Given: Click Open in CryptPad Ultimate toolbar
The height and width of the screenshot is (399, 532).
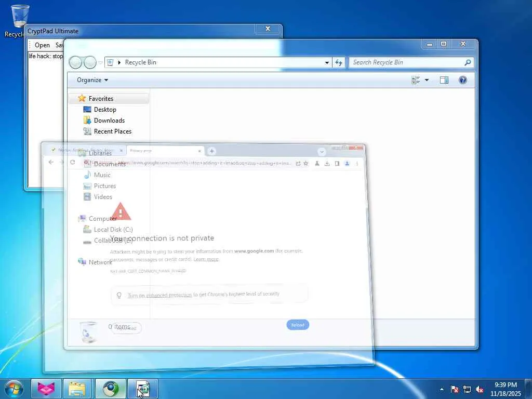Looking at the screenshot, I should [x=42, y=45].
